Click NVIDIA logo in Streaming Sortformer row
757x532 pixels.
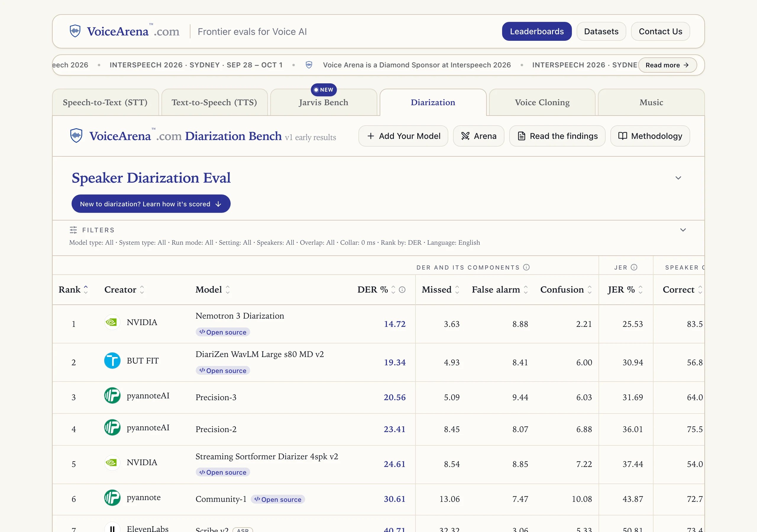click(112, 463)
